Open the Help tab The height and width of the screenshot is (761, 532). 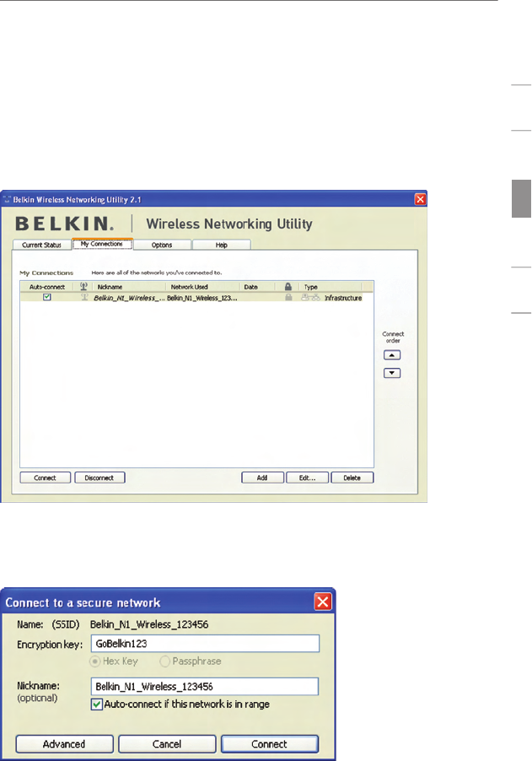221,246
